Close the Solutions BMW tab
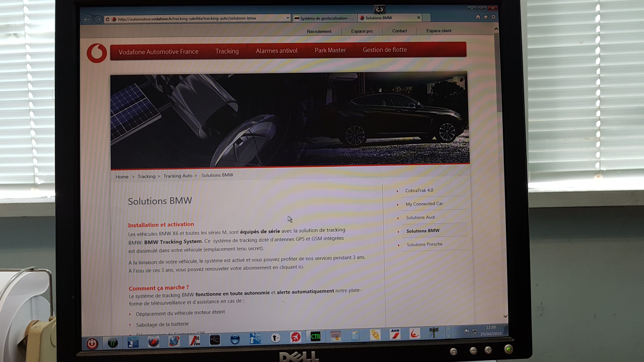 tap(419, 18)
